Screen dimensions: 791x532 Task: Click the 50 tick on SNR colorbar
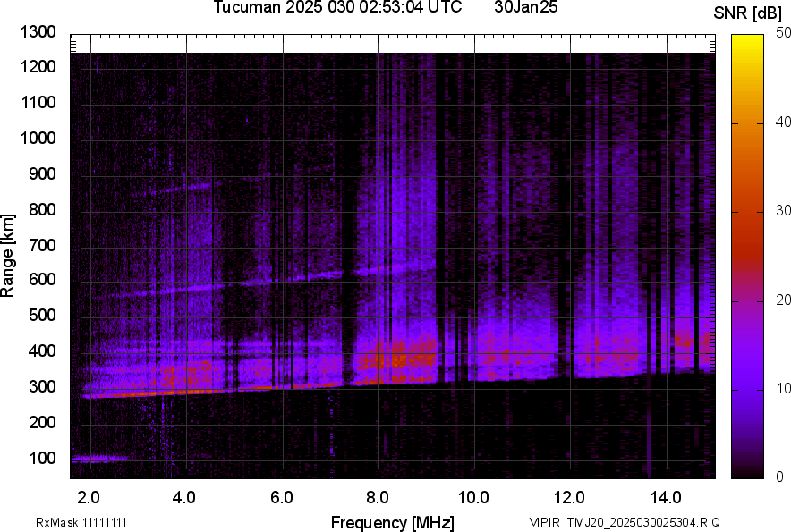(784, 33)
